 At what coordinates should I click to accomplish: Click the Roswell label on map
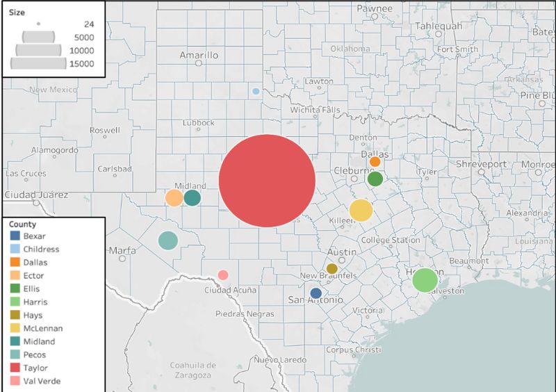point(105,130)
